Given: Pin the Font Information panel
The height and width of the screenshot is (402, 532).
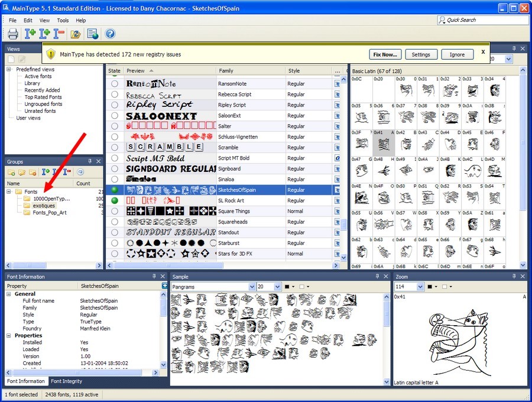Looking at the screenshot, I should [x=154, y=277].
